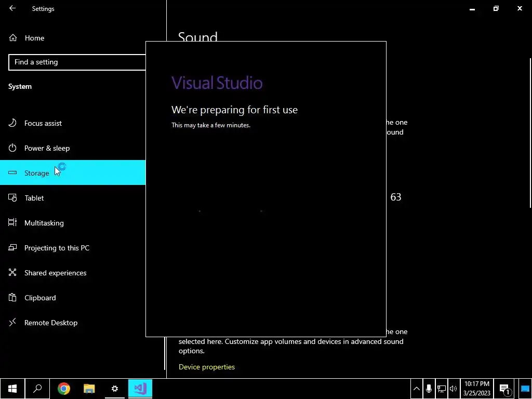Viewport: 532px width, 399px height.
Task: Open Home in Settings sidebar
Action: [x=34, y=38]
